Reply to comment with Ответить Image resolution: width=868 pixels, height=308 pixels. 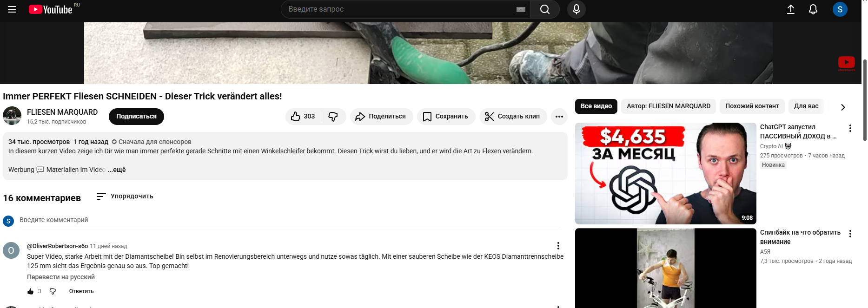click(x=81, y=291)
